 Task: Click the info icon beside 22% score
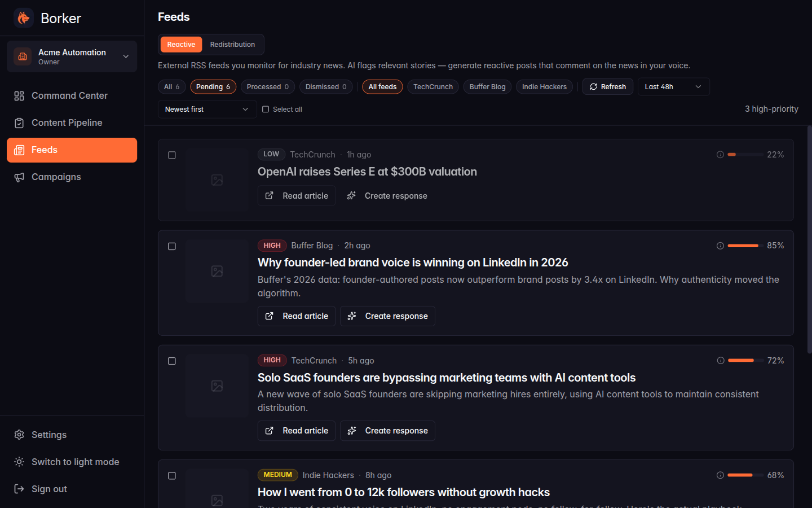pos(720,155)
